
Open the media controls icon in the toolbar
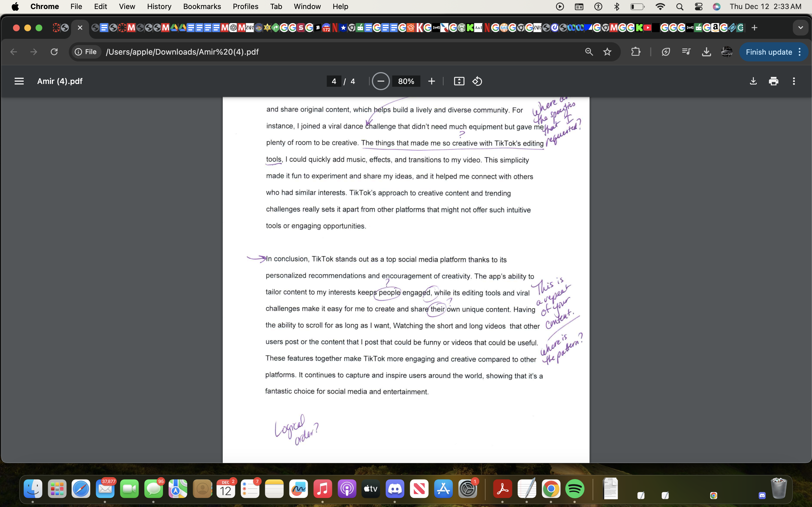coord(686,51)
